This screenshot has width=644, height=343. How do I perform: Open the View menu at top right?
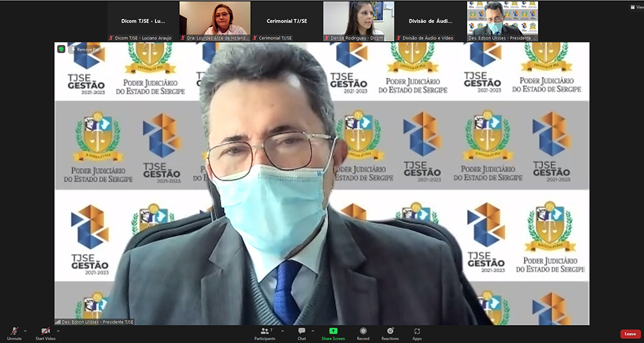[x=637, y=7]
